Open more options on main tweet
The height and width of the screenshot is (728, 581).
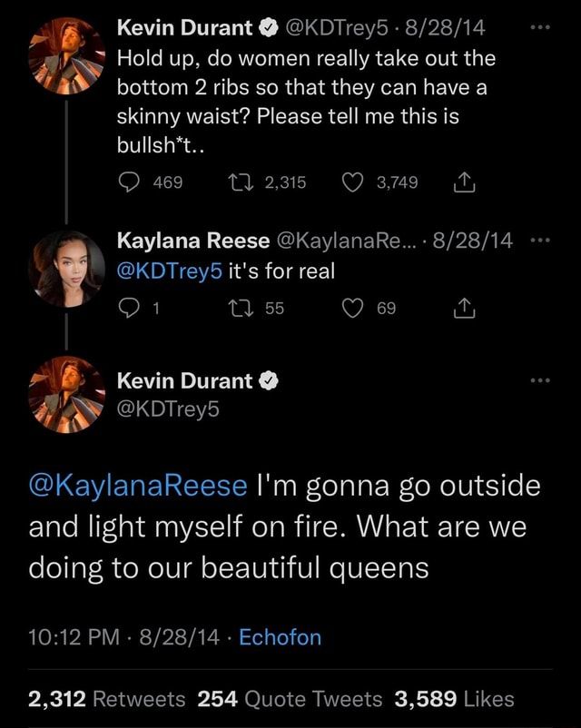[541, 379]
